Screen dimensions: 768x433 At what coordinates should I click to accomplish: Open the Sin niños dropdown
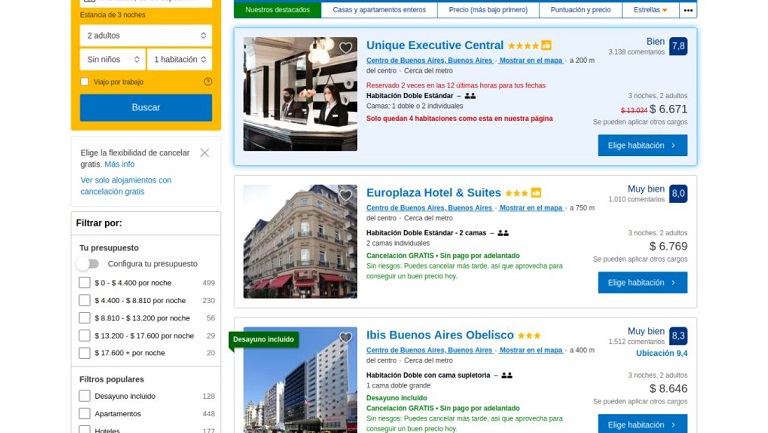(x=113, y=59)
